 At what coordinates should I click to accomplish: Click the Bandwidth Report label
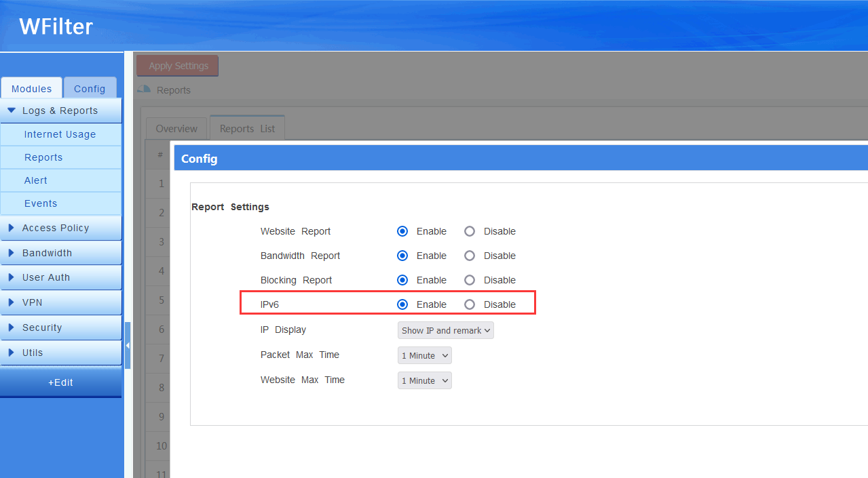301,256
